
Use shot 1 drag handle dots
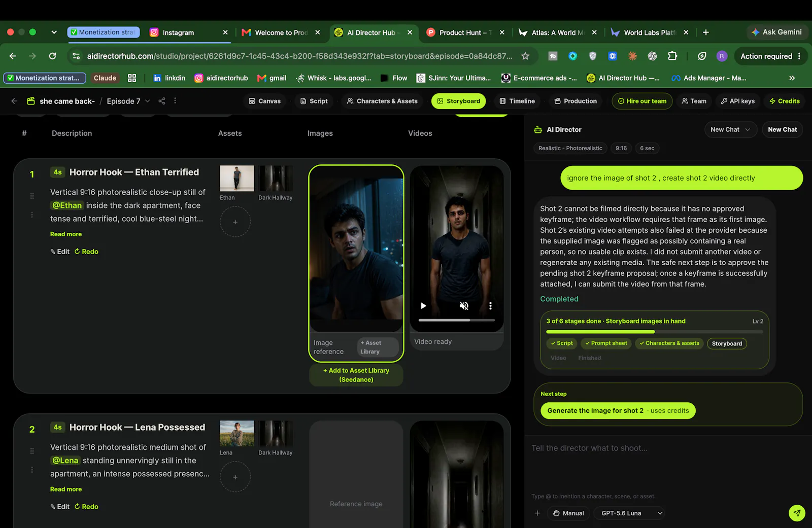[32, 196]
